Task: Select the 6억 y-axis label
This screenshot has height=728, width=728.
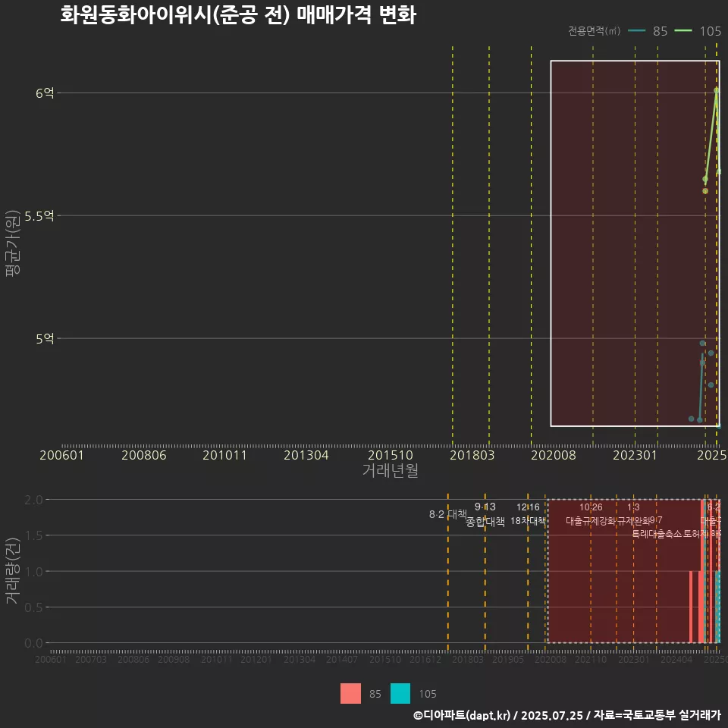Action: [45, 93]
